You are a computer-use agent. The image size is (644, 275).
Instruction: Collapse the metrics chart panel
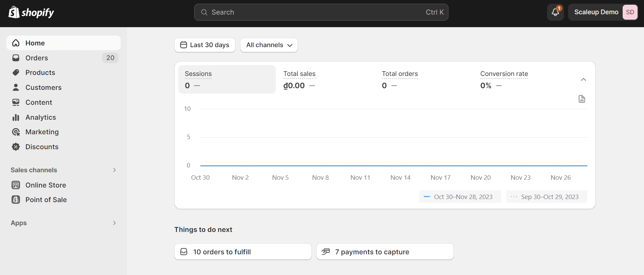click(x=583, y=79)
